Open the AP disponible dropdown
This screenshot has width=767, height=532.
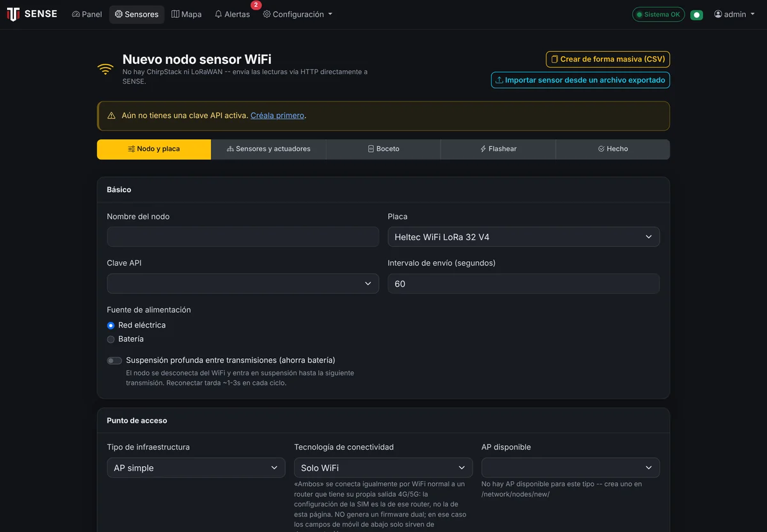(571, 467)
